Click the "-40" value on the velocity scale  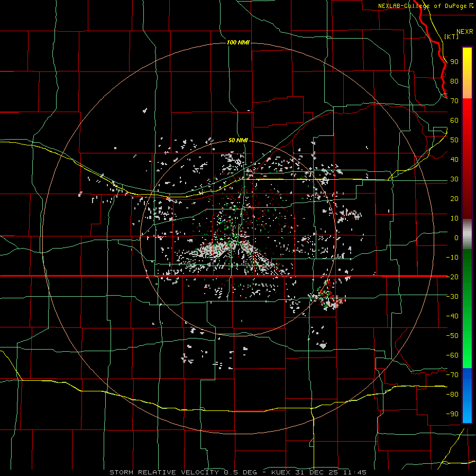coord(452,316)
